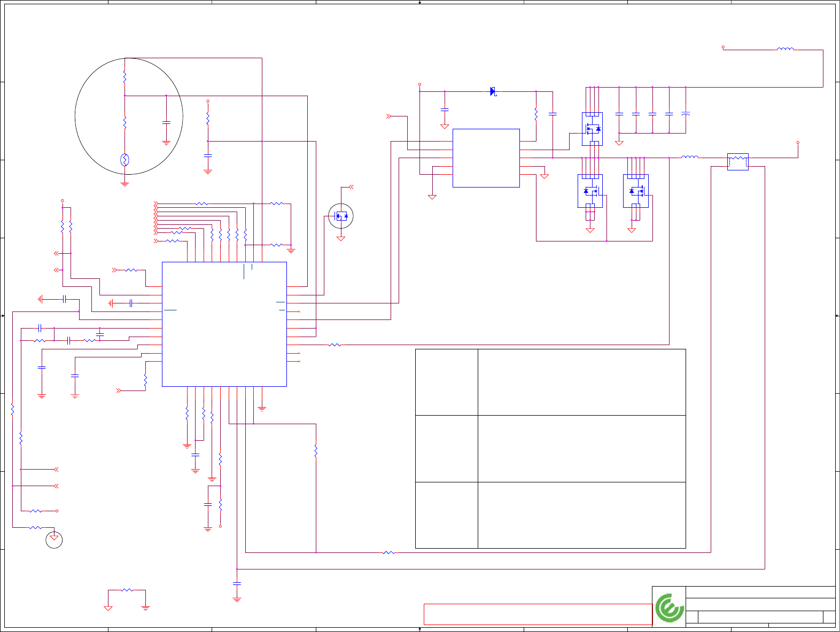
Task: Select the MOSFET enclosed in a circle
Action: 341,216
